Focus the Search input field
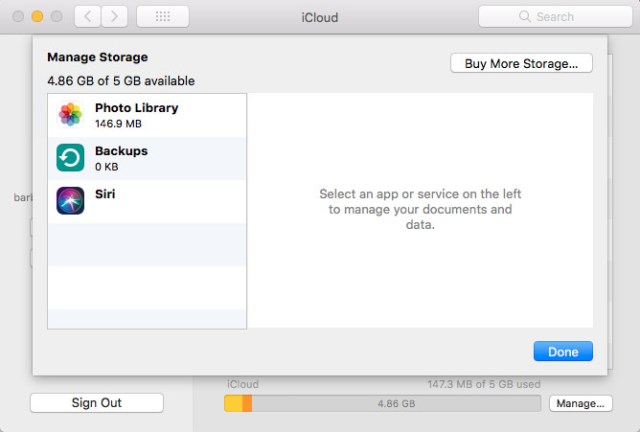Screen dimensions: 640x432 coord(555,17)
